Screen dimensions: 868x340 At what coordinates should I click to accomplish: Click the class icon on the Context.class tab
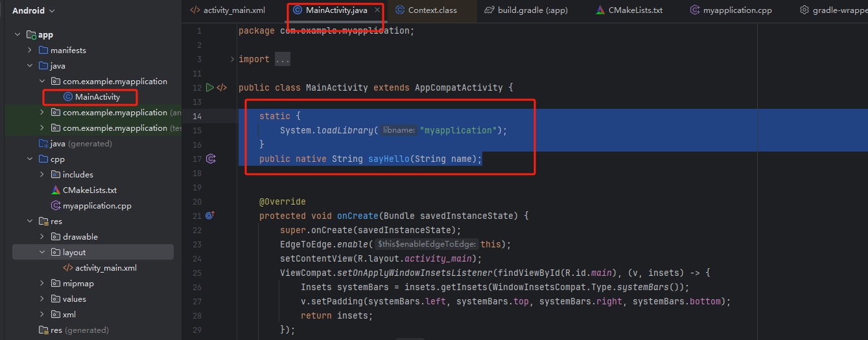tap(399, 10)
